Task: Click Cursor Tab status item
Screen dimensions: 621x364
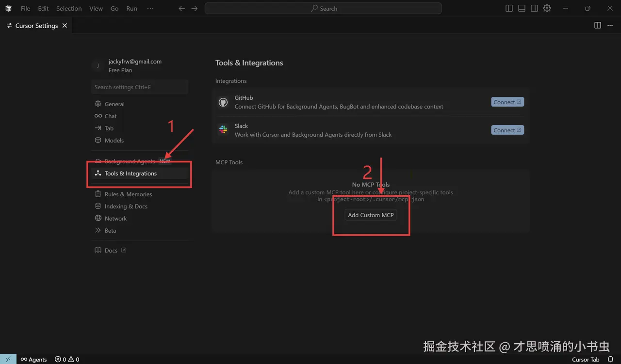Action: [586, 360]
